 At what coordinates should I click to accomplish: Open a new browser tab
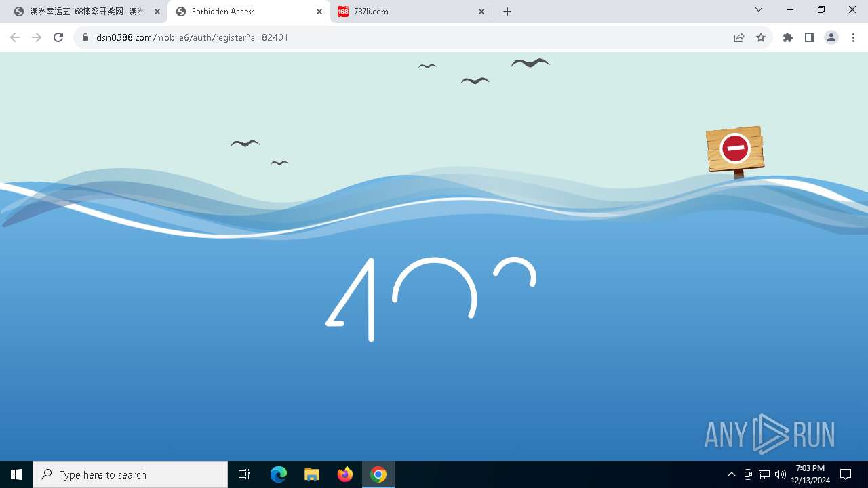click(507, 12)
